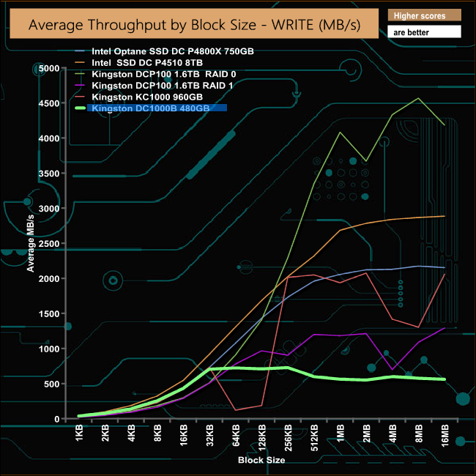Click the 'are better' white label box
Viewport: 476px width, 476px height.
click(x=424, y=31)
